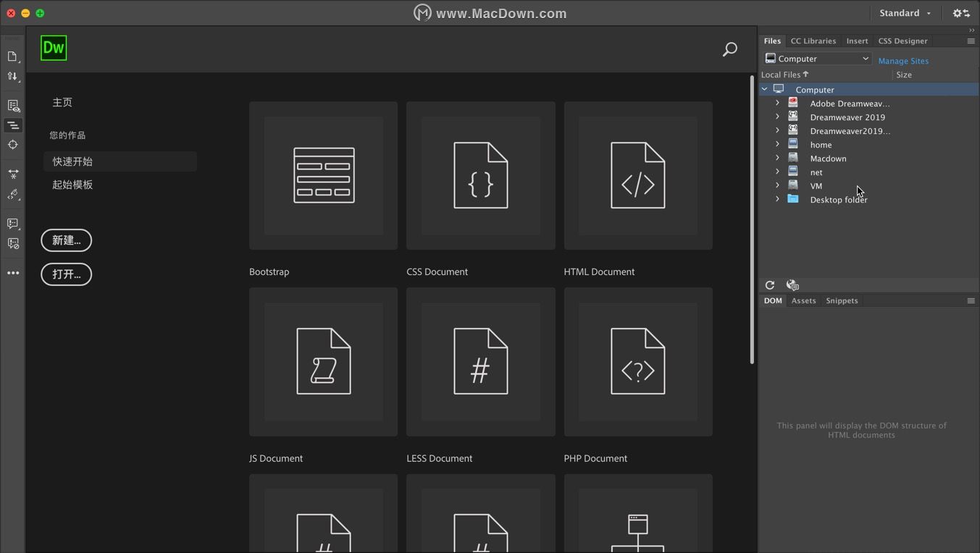Expand the Adobe Dreamweav... volume
Viewport: 980px width, 553px height.
click(x=777, y=104)
